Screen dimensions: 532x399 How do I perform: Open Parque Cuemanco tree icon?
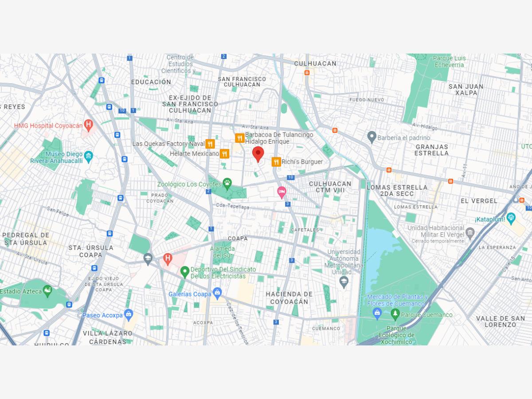395,314
